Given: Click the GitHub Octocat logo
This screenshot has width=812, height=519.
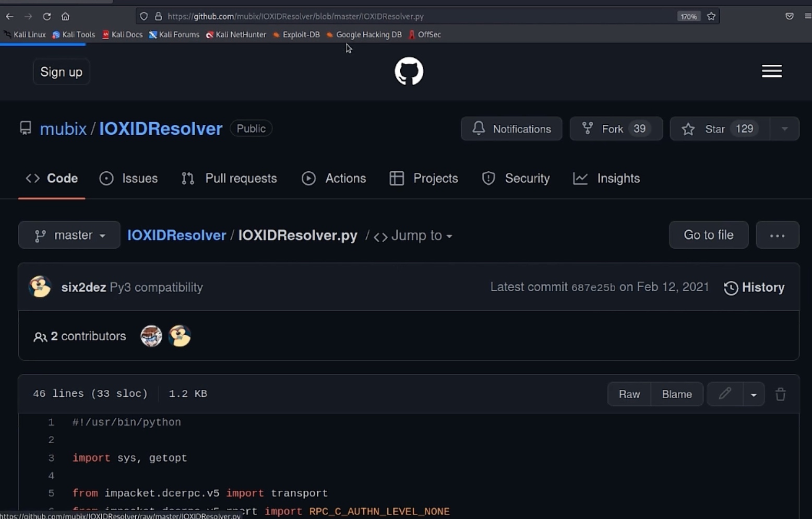Looking at the screenshot, I should [x=409, y=71].
